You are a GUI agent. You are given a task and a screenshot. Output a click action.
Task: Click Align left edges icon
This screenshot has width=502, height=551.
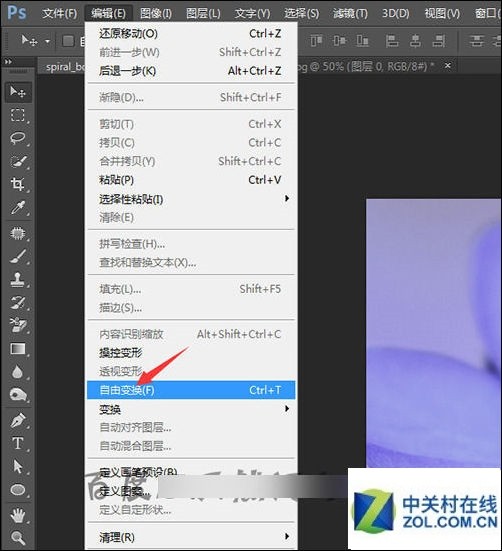pos(392,41)
